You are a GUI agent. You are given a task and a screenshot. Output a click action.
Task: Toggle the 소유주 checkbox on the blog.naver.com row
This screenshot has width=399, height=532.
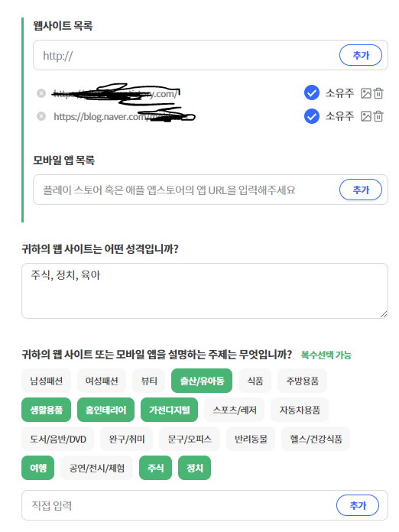point(311,116)
